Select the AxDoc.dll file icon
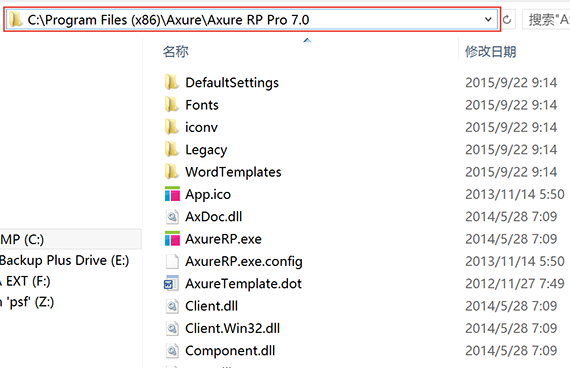570x368 pixels. [172, 217]
